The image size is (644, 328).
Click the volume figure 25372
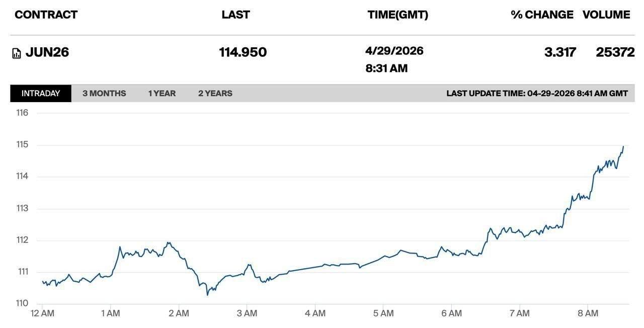(x=615, y=52)
